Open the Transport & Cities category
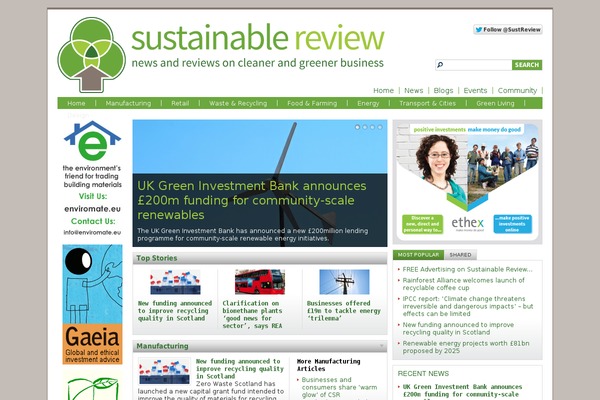The height and width of the screenshot is (400, 600). pyautogui.click(x=427, y=103)
